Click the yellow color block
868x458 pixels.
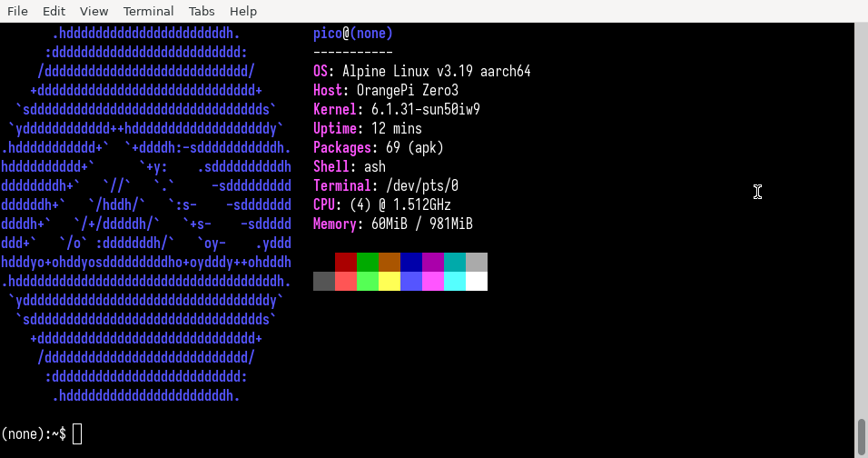390,282
